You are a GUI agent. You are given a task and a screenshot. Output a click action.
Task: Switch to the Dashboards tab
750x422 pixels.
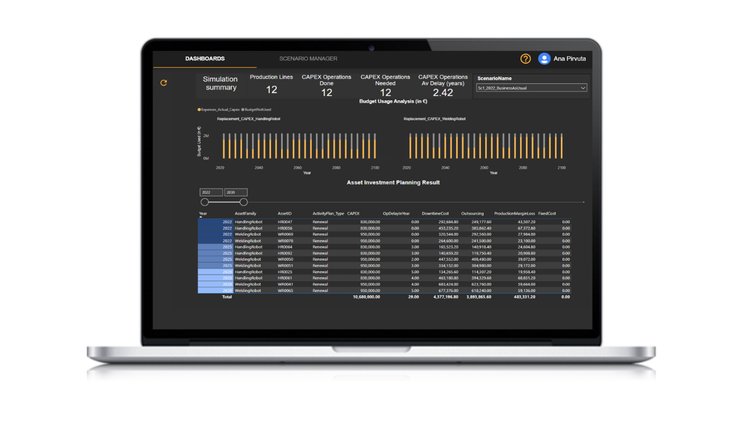tap(205, 58)
